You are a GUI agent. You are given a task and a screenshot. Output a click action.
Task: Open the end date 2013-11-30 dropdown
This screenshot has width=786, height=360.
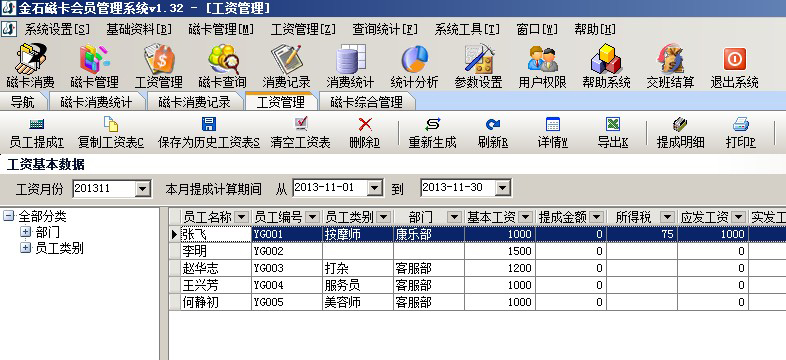503,188
